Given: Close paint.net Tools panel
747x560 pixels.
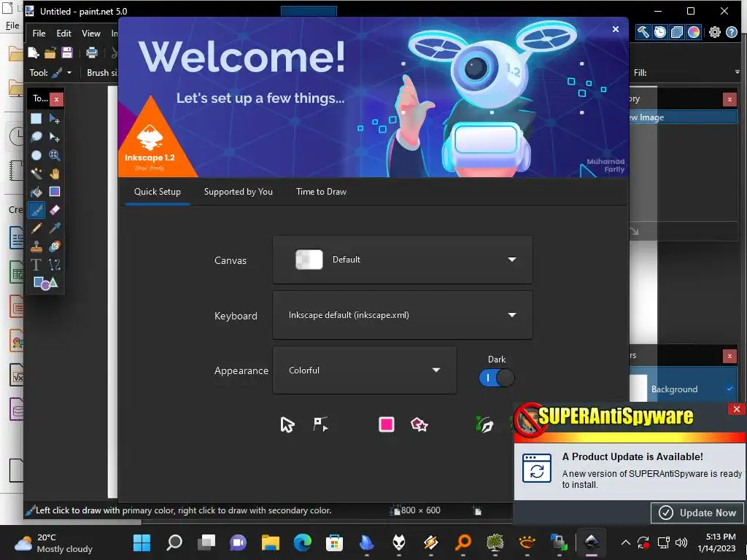Looking at the screenshot, I should [56, 99].
